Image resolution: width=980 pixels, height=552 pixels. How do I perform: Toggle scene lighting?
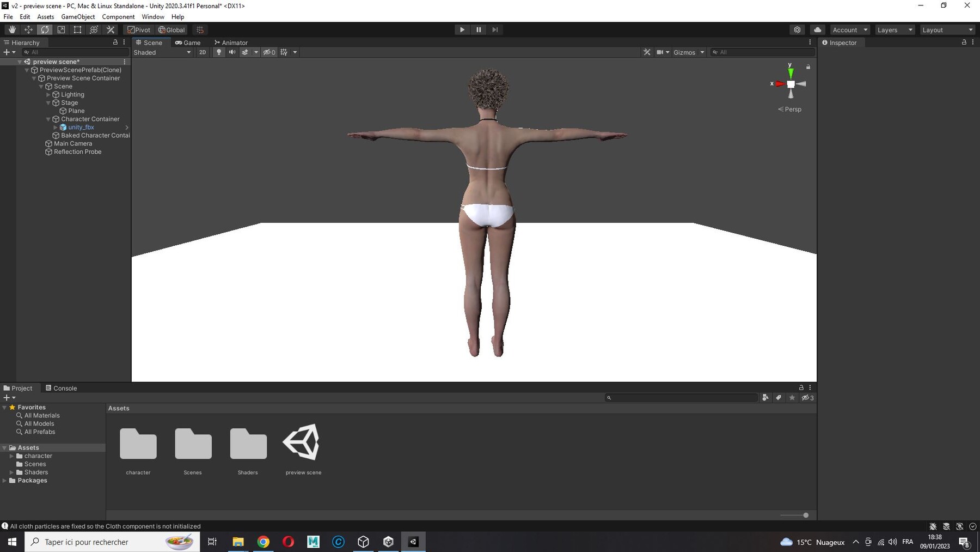tap(219, 52)
